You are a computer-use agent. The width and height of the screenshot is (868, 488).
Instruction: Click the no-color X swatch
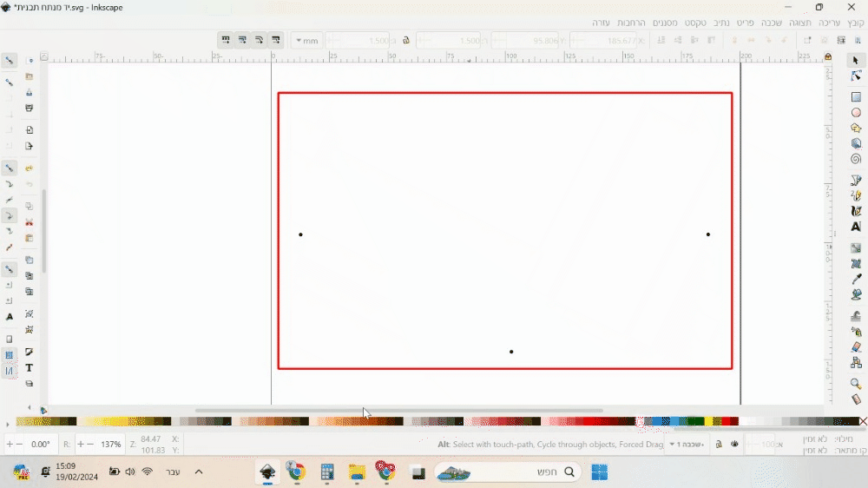coord(863,421)
